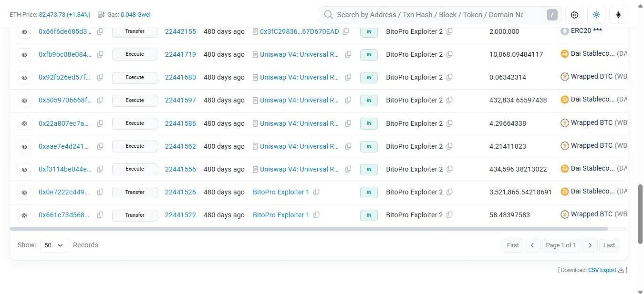
Task: Click the First page button
Action: (x=513, y=245)
